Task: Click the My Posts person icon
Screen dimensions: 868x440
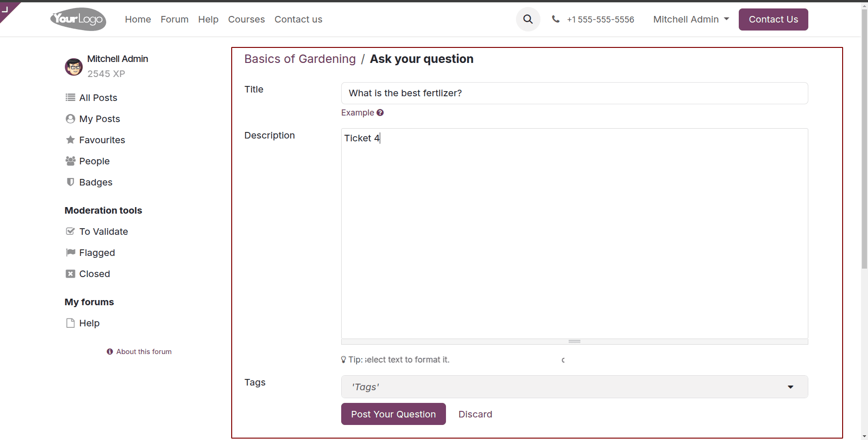Action: point(70,118)
